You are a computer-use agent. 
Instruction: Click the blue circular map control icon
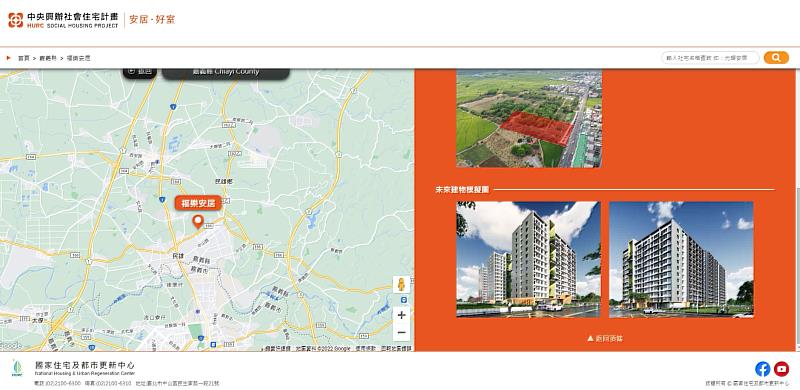[x=404, y=300]
